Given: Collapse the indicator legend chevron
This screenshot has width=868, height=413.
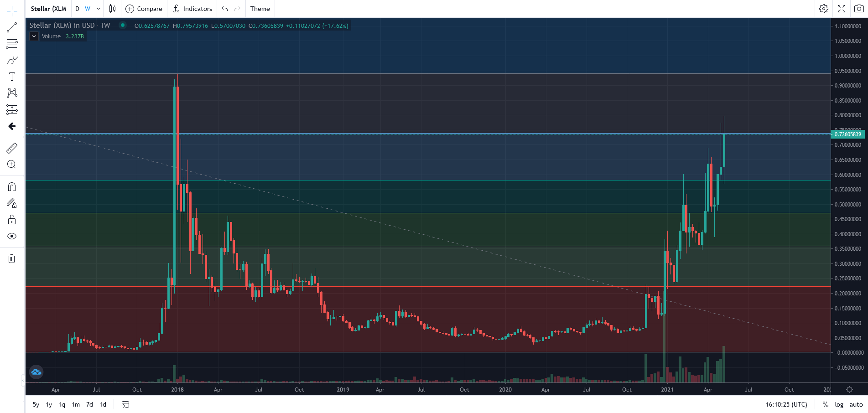Looking at the screenshot, I should pyautogui.click(x=34, y=36).
